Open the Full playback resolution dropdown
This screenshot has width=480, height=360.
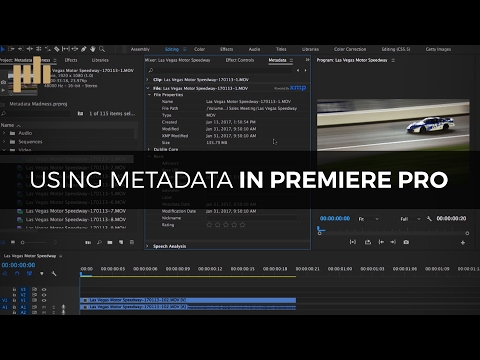[410, 219]
